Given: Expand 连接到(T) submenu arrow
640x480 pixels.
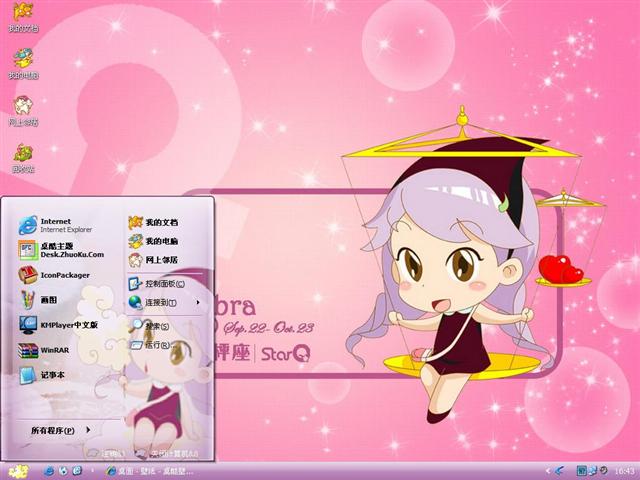Looking at the screenshot, I should tap(198, 302).
